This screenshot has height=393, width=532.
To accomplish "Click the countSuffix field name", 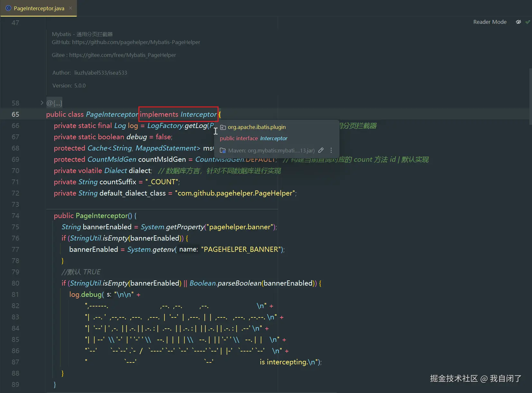I will coord(118,182).
